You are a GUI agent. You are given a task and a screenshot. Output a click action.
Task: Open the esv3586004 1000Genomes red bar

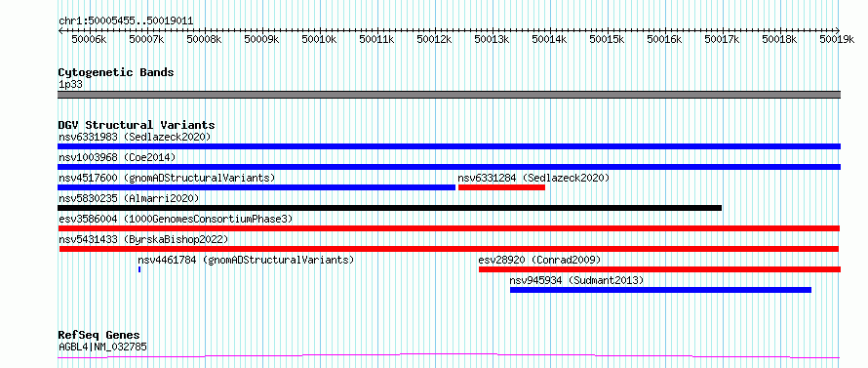[x=449, y=228]
